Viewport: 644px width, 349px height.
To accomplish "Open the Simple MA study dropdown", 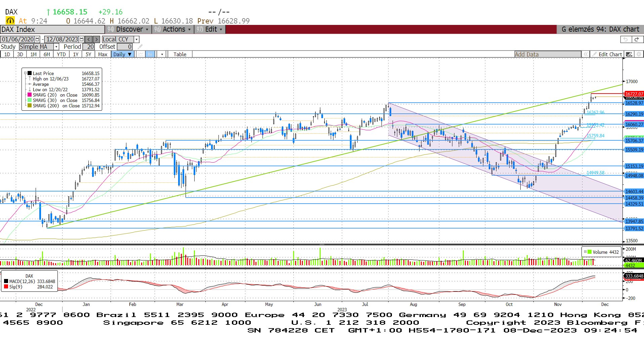I will [56, 47].
